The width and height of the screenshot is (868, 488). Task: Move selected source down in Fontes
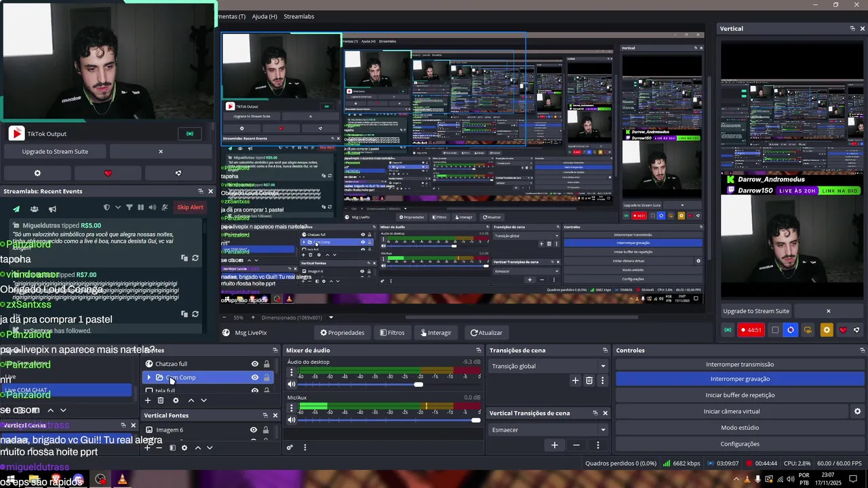click(x=203, y=401)
